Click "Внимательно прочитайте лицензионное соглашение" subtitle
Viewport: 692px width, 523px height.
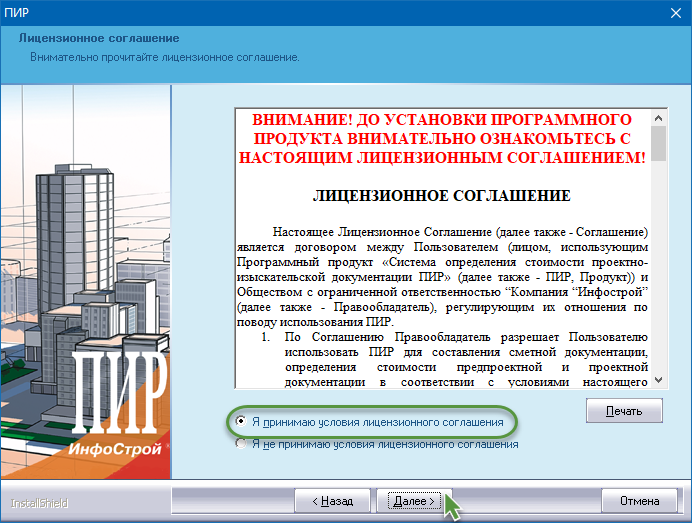click(165, 57)
